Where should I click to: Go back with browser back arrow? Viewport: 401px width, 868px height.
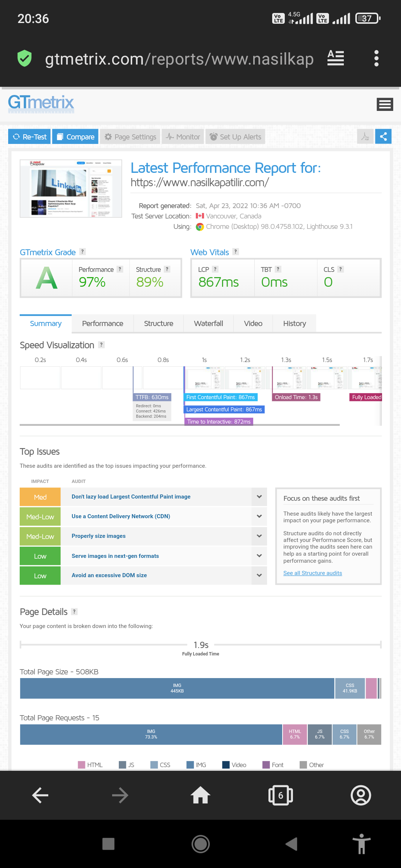[40, 795]
